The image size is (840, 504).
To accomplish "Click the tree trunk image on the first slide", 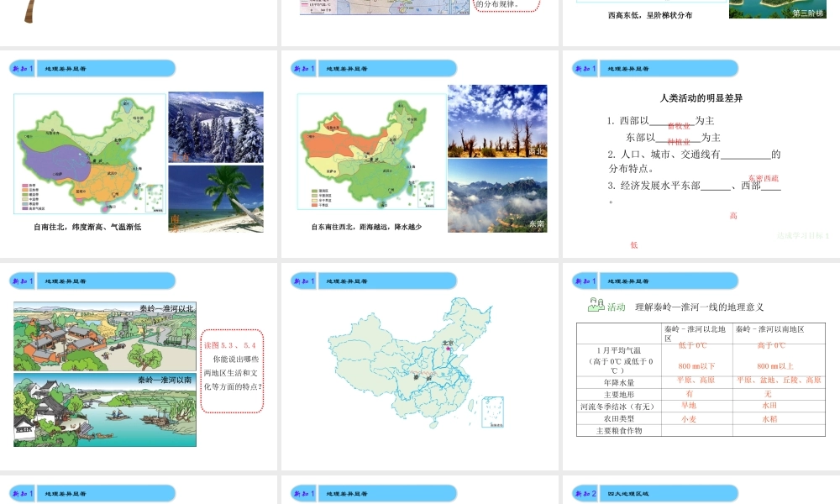I will [x=30, y=11].
